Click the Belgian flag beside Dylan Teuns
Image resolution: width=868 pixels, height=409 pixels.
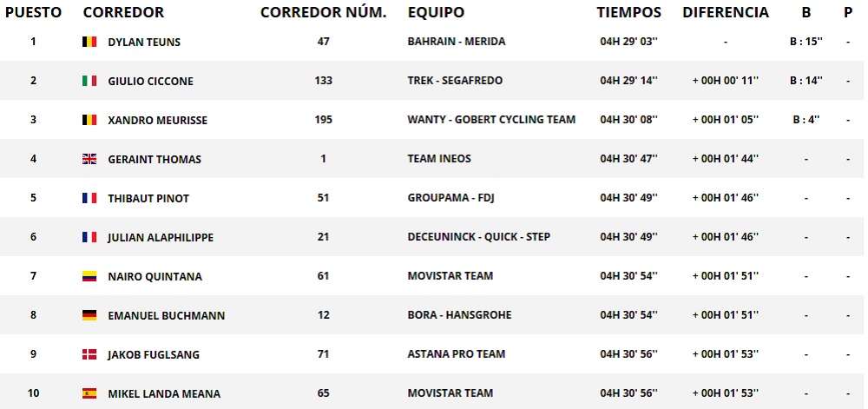(89, 42)
